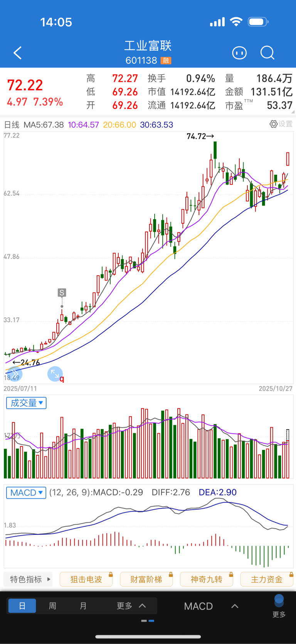Open the search magnifier icon
Screen dimensions: 296x644
(267, 53)
